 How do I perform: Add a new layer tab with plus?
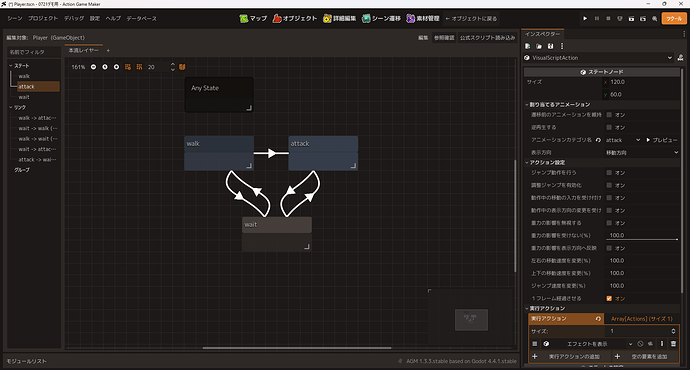tap(108, 51)
